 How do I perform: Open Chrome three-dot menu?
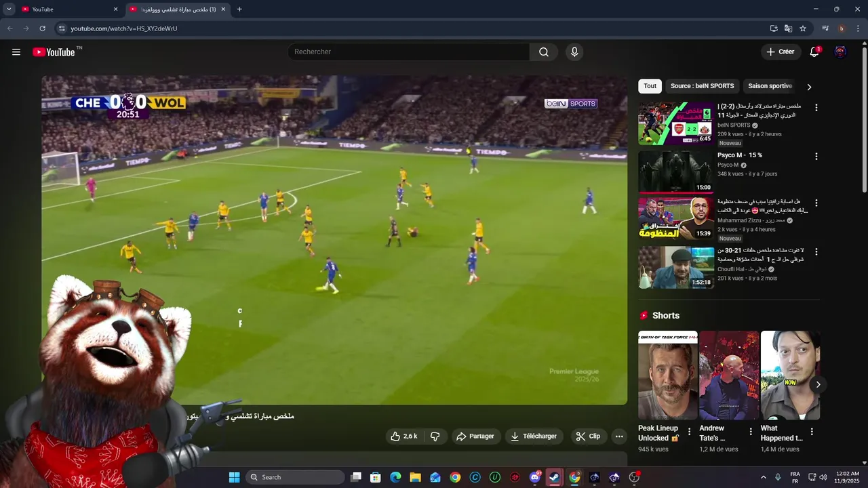tap(858, 28)
